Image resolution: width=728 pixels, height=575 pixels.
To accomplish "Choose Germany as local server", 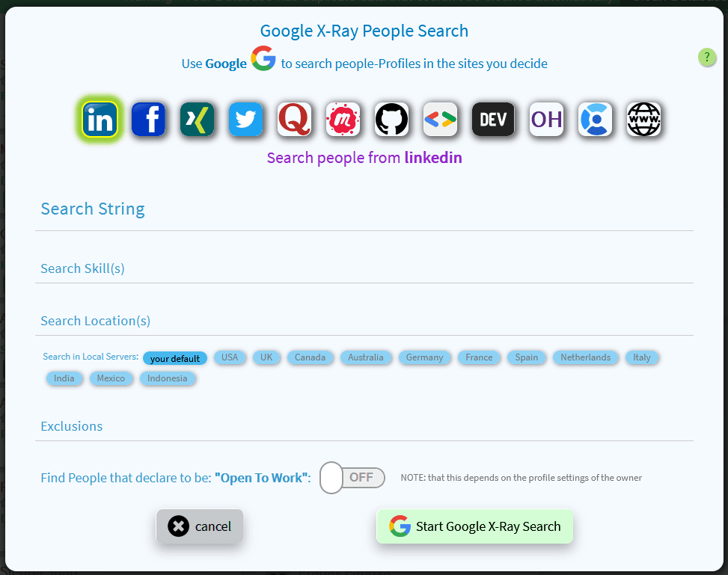I will click(x=424, y=357).
